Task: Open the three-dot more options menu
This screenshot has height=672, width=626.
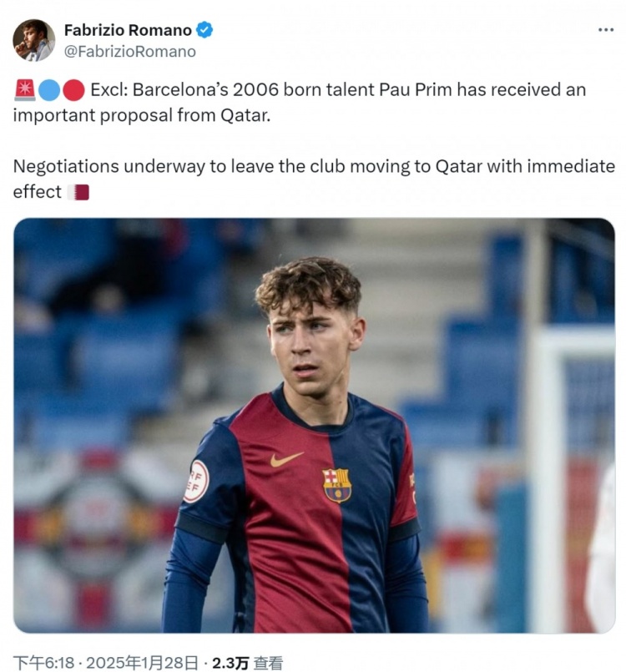Action: (605, 29)
